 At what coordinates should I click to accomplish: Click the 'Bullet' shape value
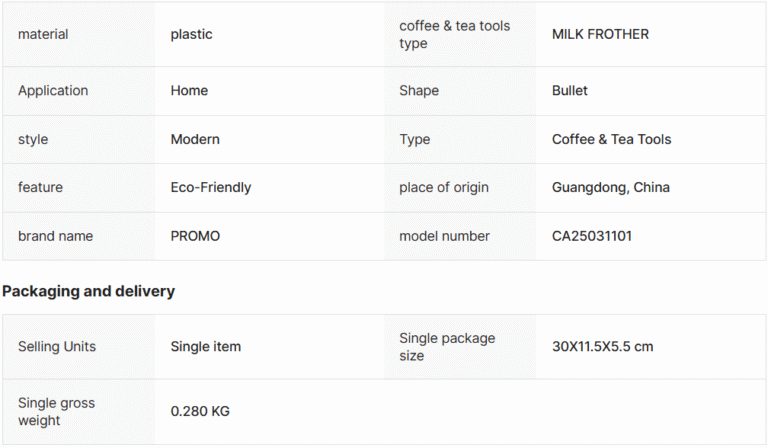coord(570,91)
